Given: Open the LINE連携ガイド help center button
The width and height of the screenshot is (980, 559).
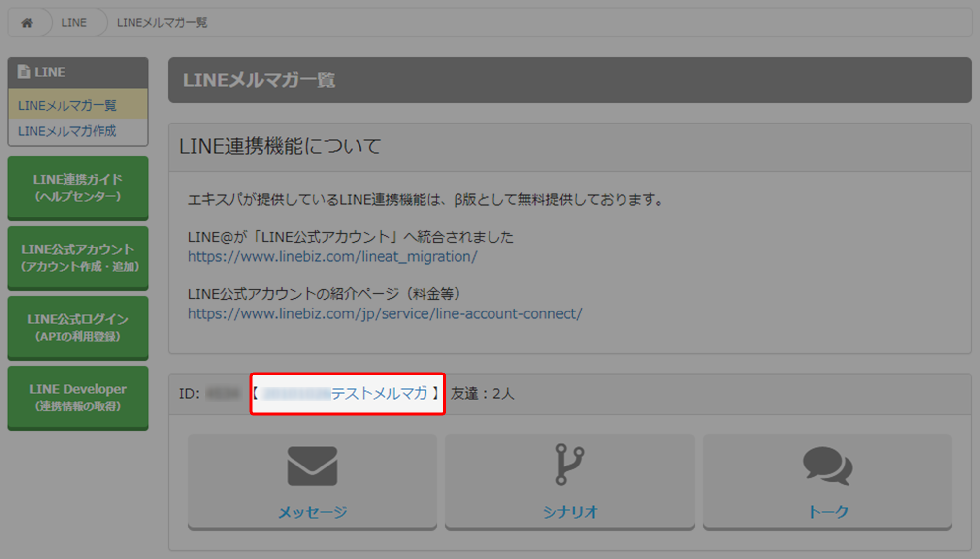Looking at the screenshot, I should (78, 188).
